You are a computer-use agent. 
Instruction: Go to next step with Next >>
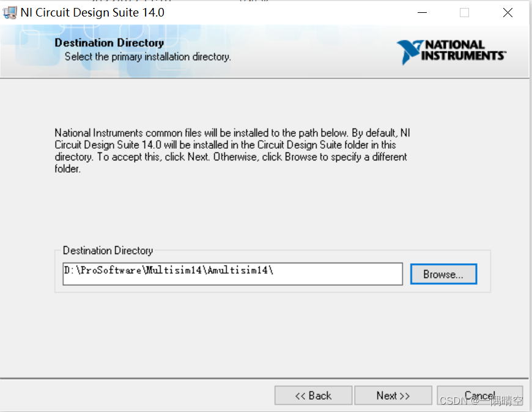tap(393, 395)
